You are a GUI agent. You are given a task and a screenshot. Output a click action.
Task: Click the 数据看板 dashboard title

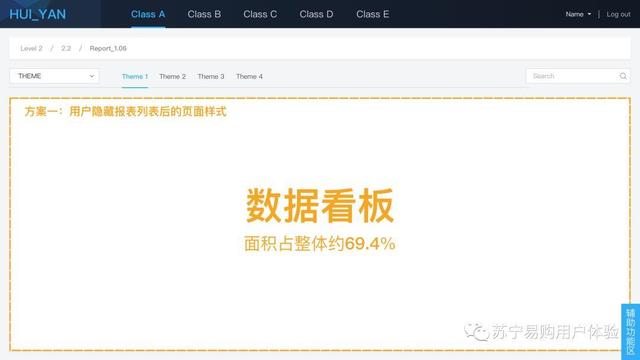pyautogui.click(x=320, y=205)
